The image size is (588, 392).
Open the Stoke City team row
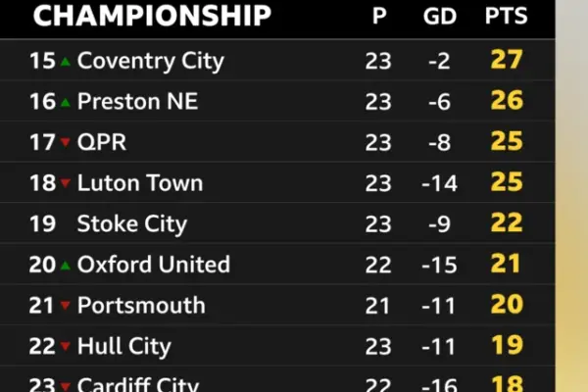[277, 223]
